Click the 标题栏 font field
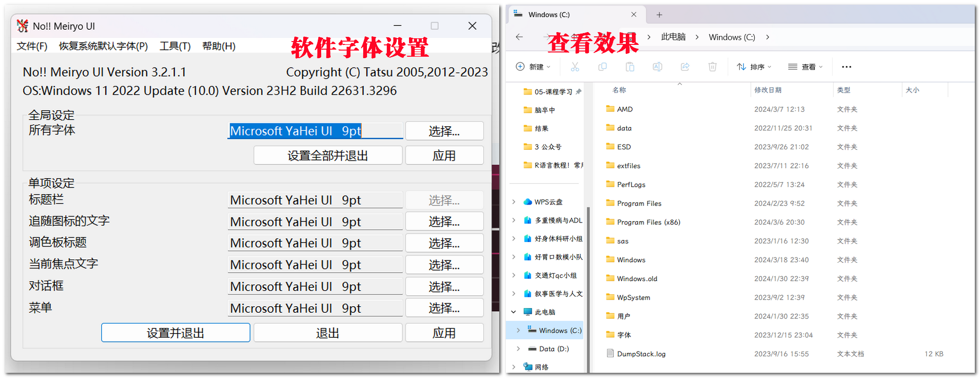The width and height of the screenshot is (980, 378). [315, 200]
